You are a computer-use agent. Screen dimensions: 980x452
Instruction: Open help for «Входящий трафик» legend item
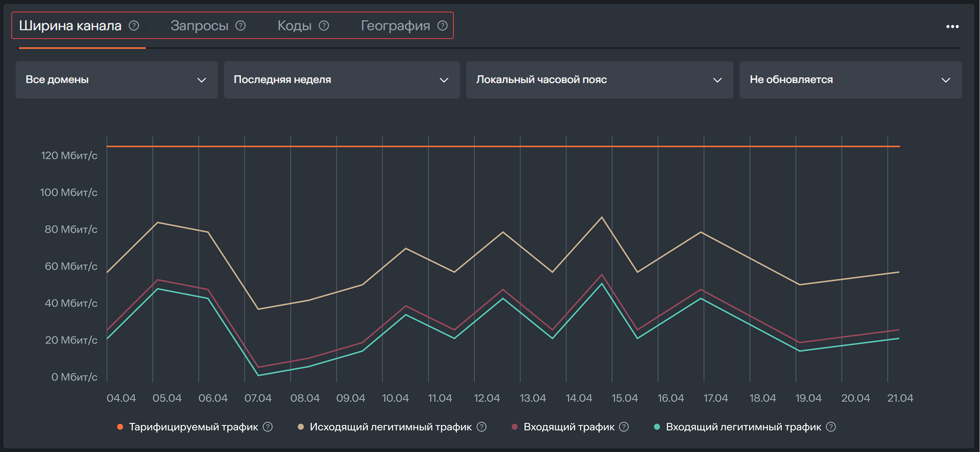coord(624,427)
